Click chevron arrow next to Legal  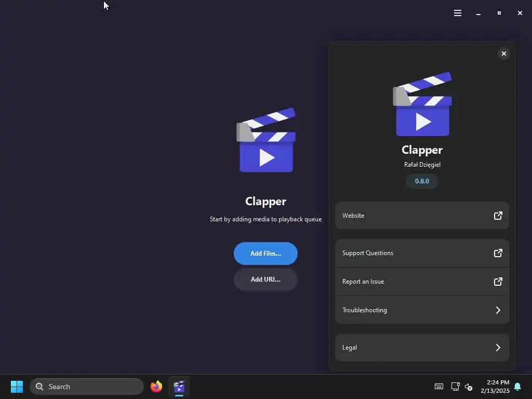(x=498, y=348)
